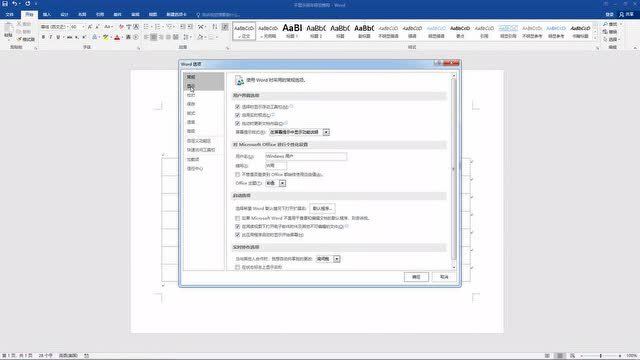
Task: Expand the Office theme dropdown
Action: 282,183
